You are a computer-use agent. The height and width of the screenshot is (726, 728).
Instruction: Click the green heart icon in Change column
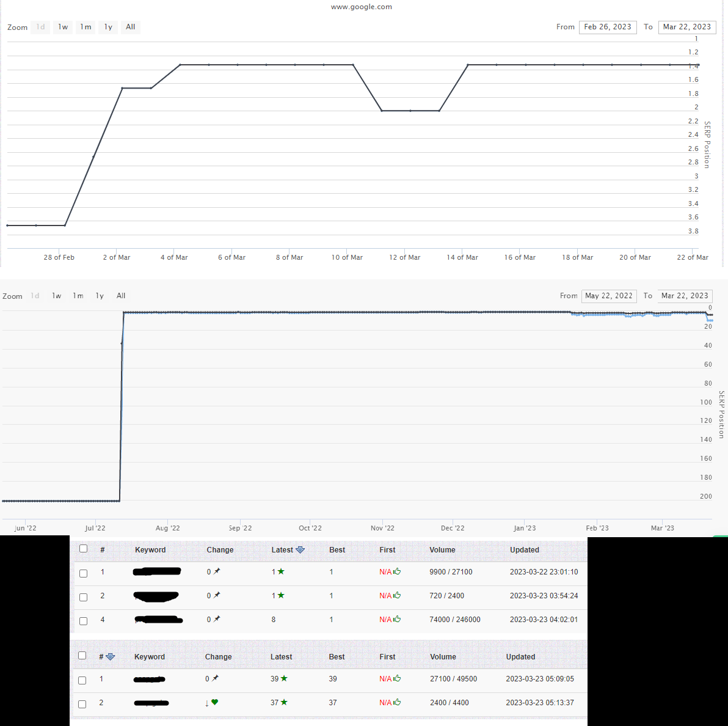coord(214,702)
